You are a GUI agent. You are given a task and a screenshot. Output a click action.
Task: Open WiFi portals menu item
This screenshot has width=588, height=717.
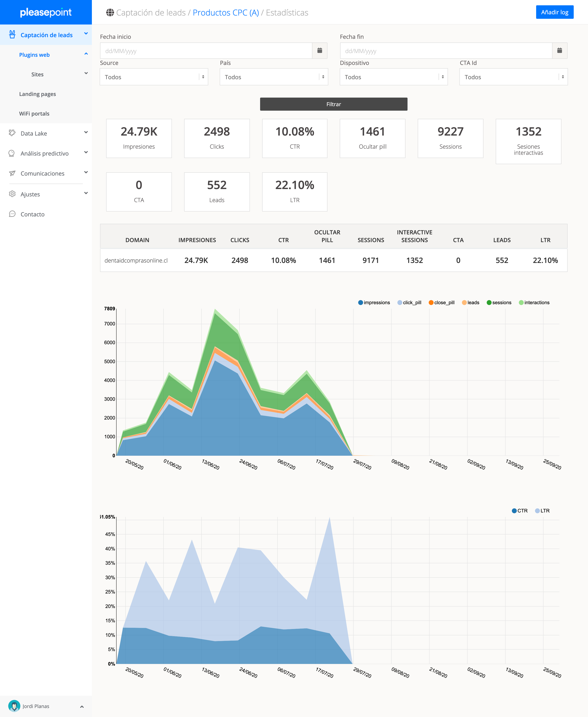pyautogui.click(x=34, y=114)
